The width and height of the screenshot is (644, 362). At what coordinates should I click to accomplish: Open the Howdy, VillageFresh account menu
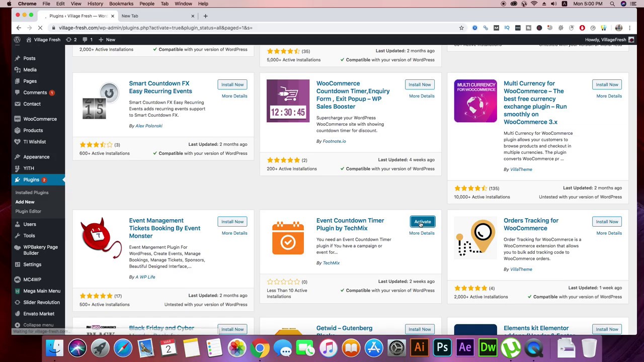(x=608, y=40)
